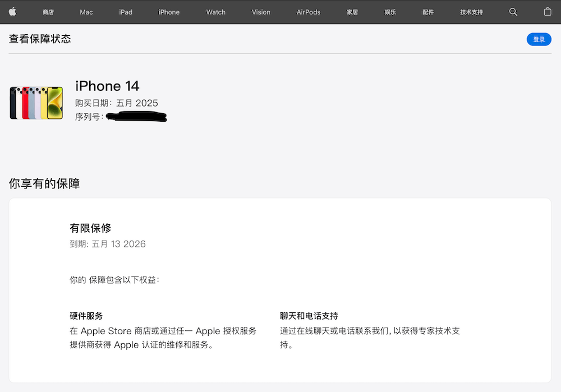The image size is (561, 392).
Task: Open 技术支持 in the navigation bar
Action: pyautogui.click(x=471, y=12)
